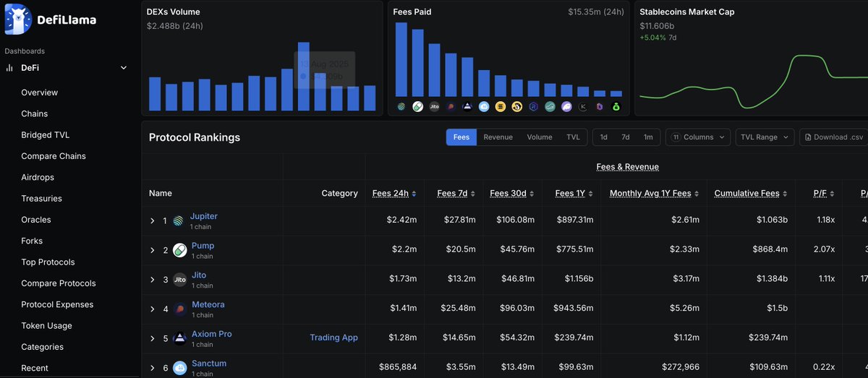Expand the Axiom Pro row chevron
Image resolution: width=868 pixels, height=378 pixels.
(153, 339)
